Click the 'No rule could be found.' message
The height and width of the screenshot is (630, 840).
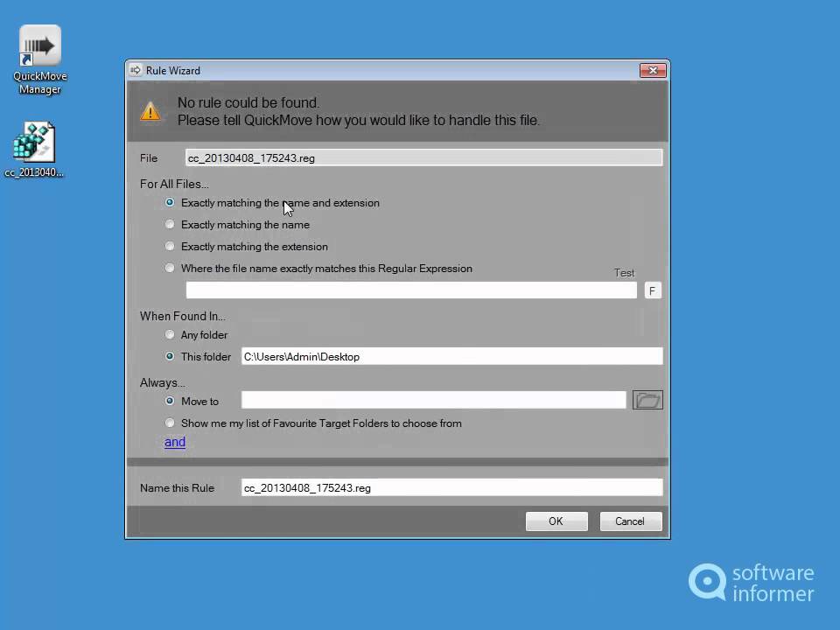(x=248, y=103)
